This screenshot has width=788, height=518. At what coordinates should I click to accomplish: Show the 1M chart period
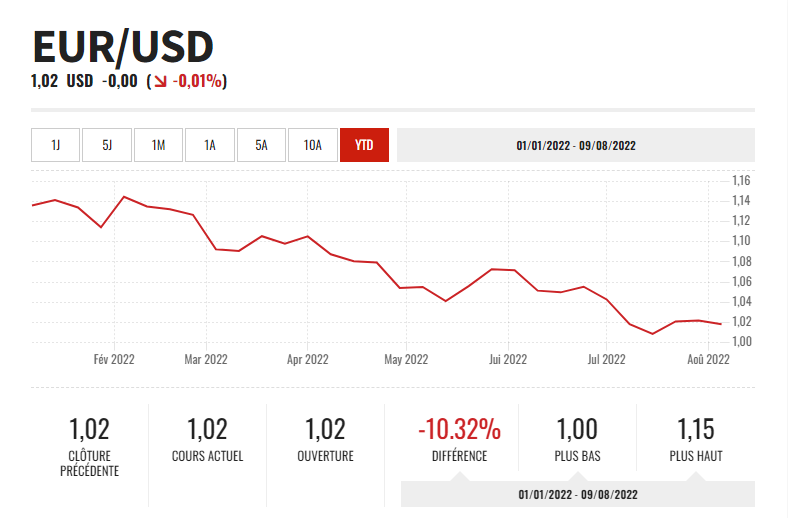coord(159,145)
